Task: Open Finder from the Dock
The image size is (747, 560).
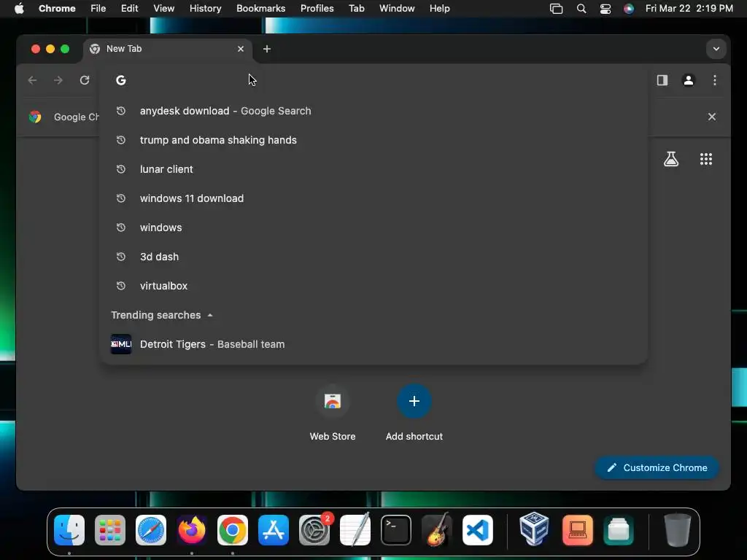Action: pyautogui.click(x=69, y=530)
